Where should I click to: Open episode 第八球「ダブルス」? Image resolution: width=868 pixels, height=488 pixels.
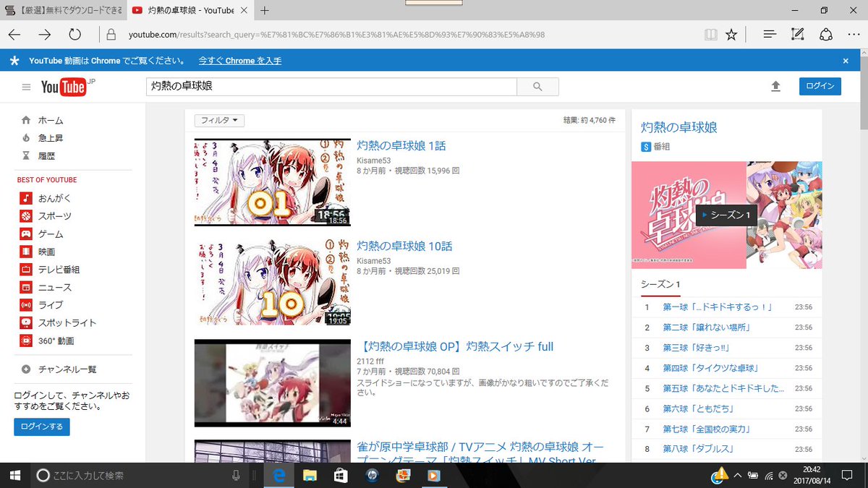point(699,449)
